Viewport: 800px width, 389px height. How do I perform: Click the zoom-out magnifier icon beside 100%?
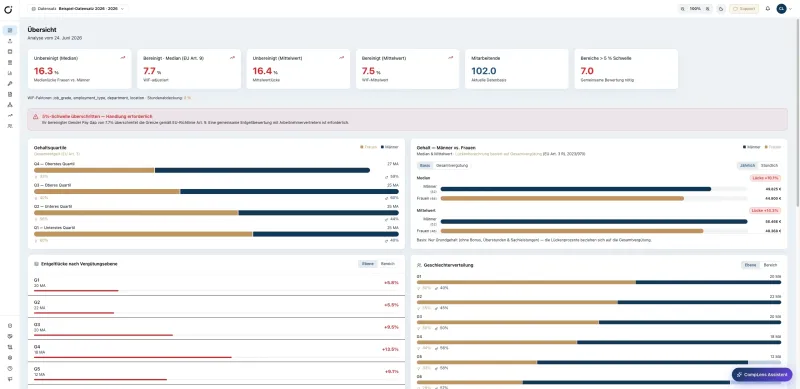tap(684, 9)
